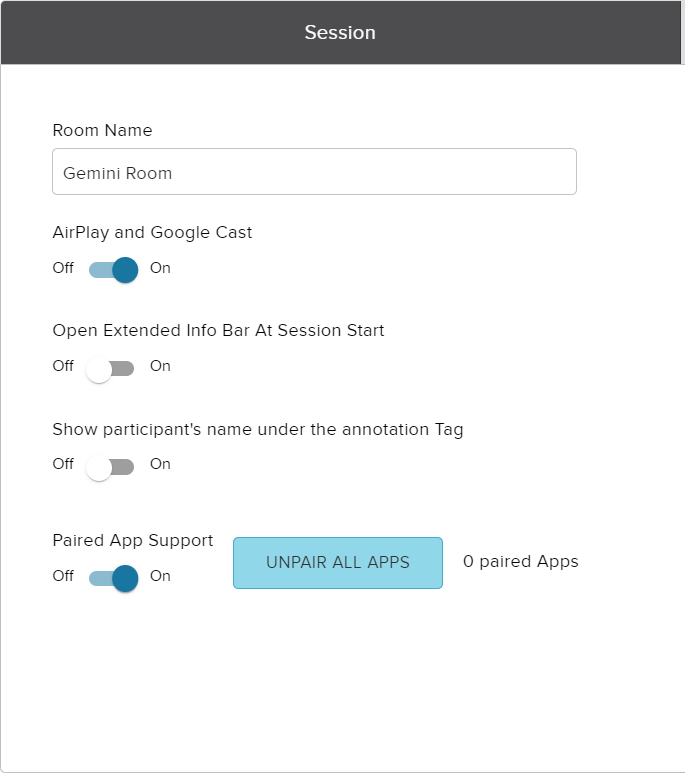Click the Show participant's name setting label
This screenshot has height=776, width=685.
258,429
